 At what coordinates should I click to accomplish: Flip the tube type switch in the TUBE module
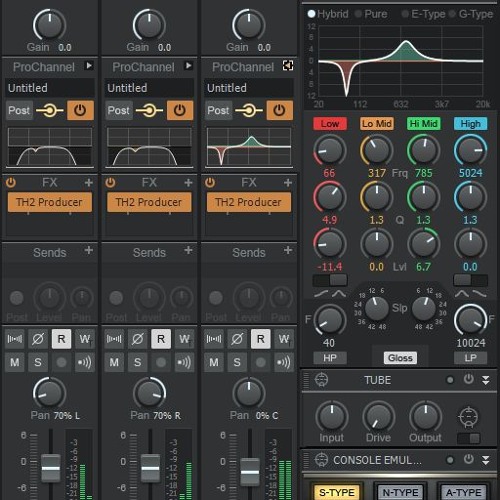click(x=468, y=438)
